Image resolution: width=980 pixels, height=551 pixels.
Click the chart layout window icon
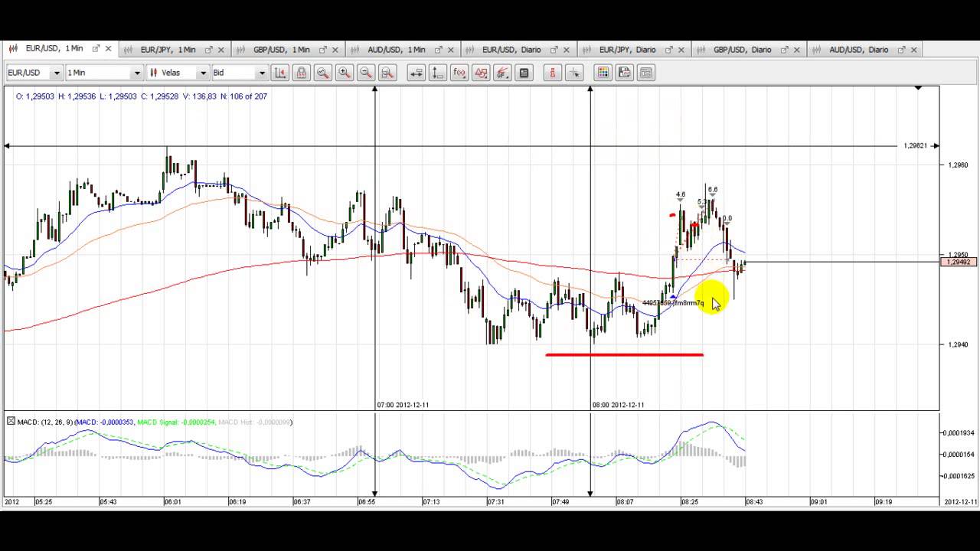point(646,73)
